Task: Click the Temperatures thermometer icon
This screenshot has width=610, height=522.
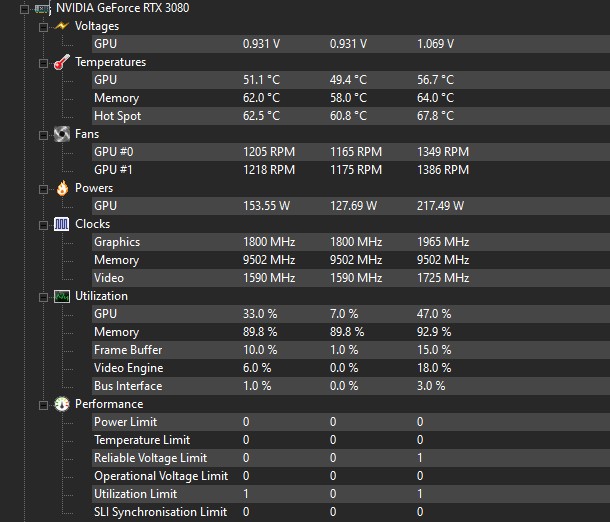Action: [x=61, y=62]
